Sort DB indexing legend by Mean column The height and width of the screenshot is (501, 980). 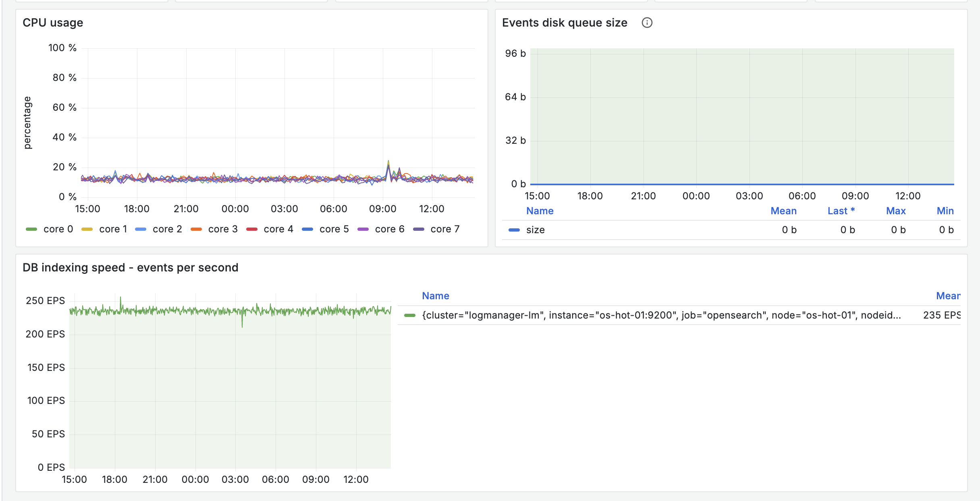click(948, 296)
